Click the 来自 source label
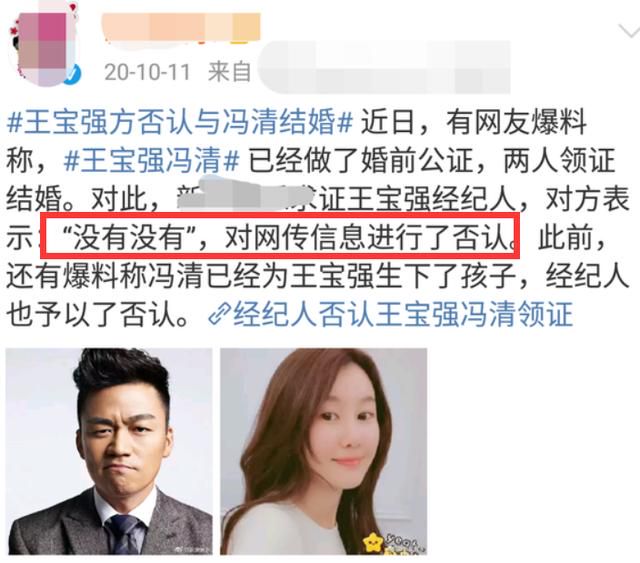Image resolution: width=640 pixels, height=563 pixels. point(229,72)
